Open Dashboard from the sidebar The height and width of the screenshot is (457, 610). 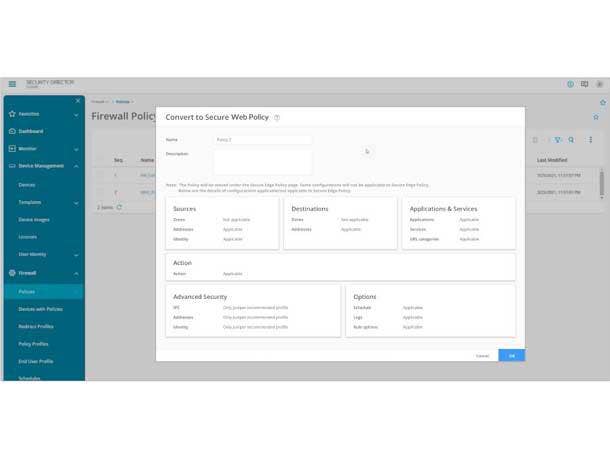coord(30,131)
